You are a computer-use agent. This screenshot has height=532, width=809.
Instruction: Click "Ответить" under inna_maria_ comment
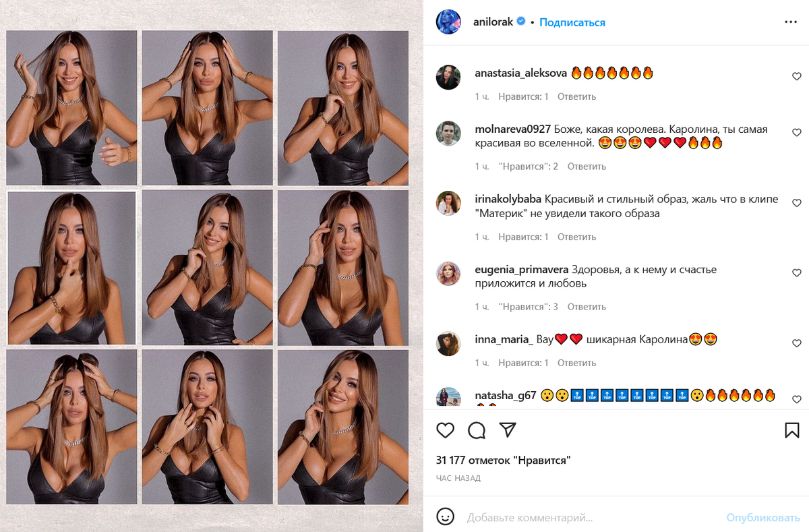tap(576, 363)
